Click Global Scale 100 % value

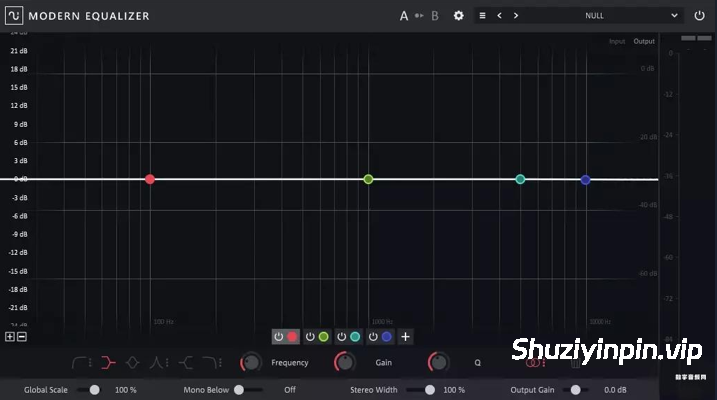point(126,390)
